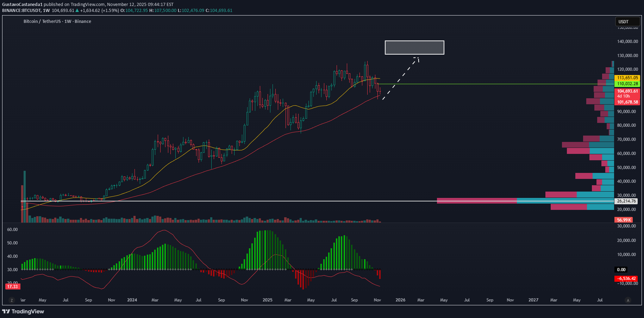
Task: Click the BINANCE:BTCUSDT symbol in header
Action: [x=21, y=11]
